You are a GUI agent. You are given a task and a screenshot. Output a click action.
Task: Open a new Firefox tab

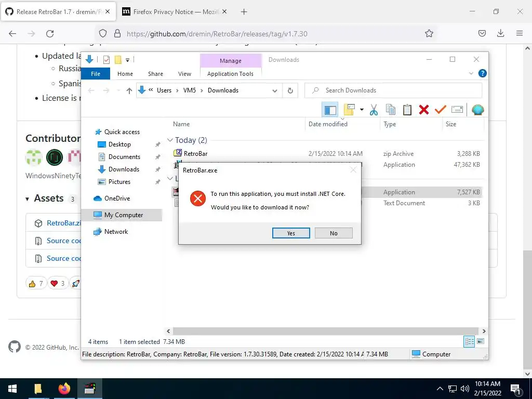pyautogui.click(x=244, y=12)
